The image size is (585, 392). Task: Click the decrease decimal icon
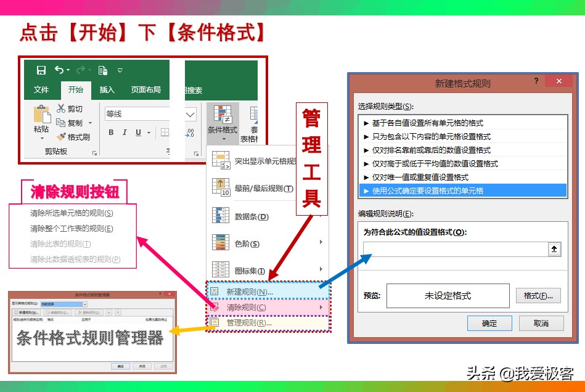point(190,133)
